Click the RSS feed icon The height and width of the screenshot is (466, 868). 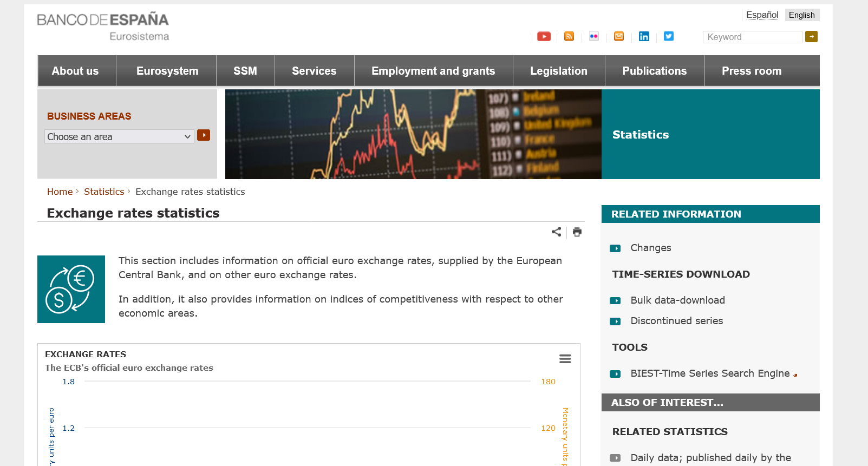569,36
